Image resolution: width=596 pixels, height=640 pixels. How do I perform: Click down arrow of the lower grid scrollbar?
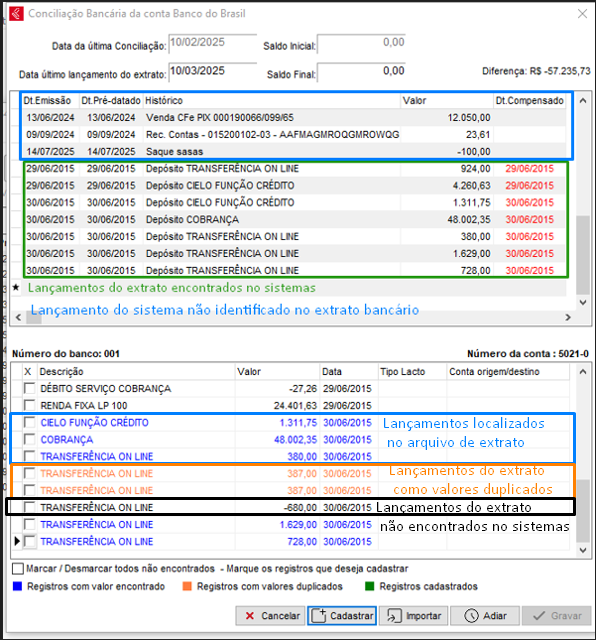583,550
